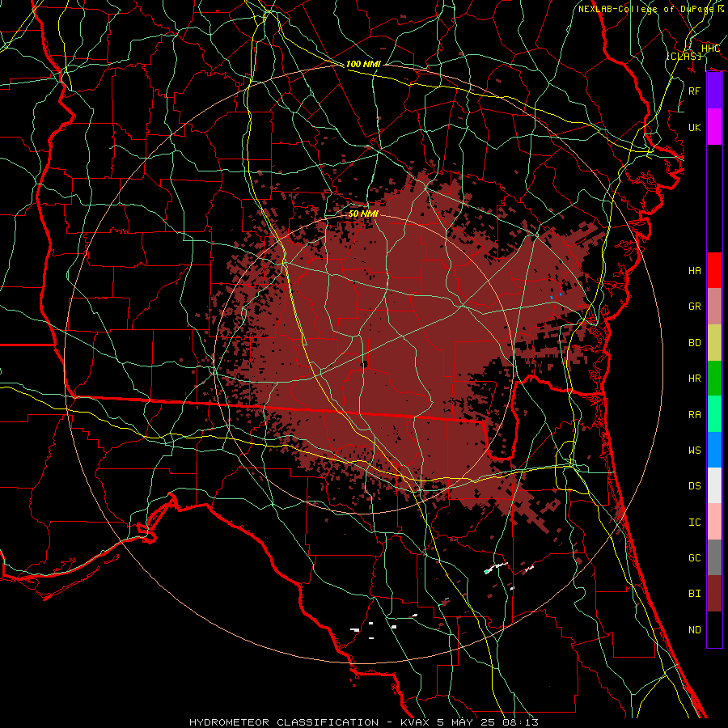
Task: Click the magenta UK legend swatch
Action: click(x=714, y=127)
